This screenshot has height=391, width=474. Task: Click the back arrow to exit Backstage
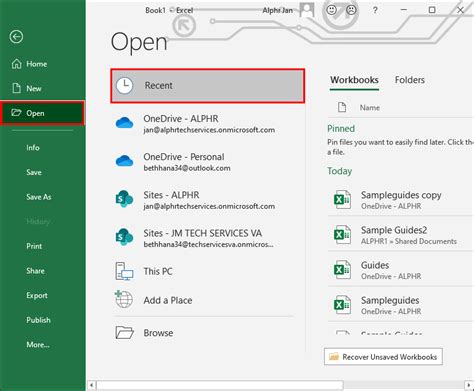(16, 37)
